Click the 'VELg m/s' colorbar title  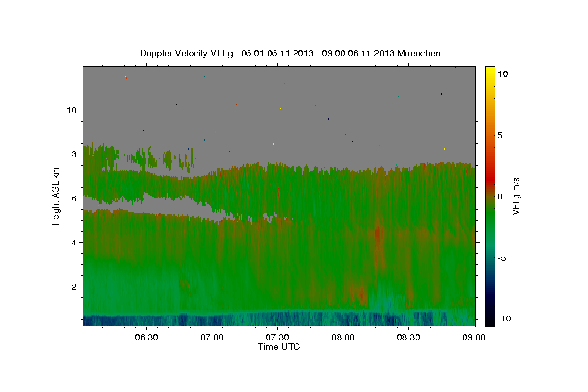(x=516, y=196)
